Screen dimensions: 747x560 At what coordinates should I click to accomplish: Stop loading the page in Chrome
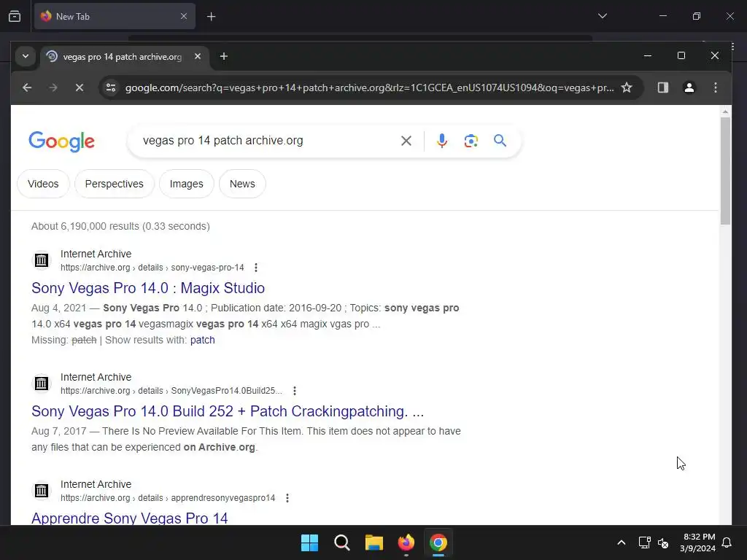point(80,87)
